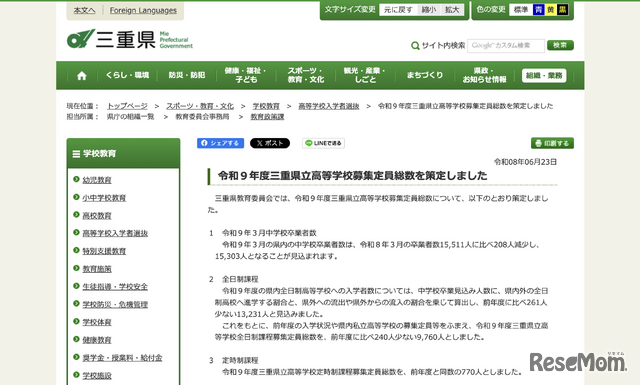
Task: Open 生徒指導・学校安全 in sidebar
Action: pos(115,287)
